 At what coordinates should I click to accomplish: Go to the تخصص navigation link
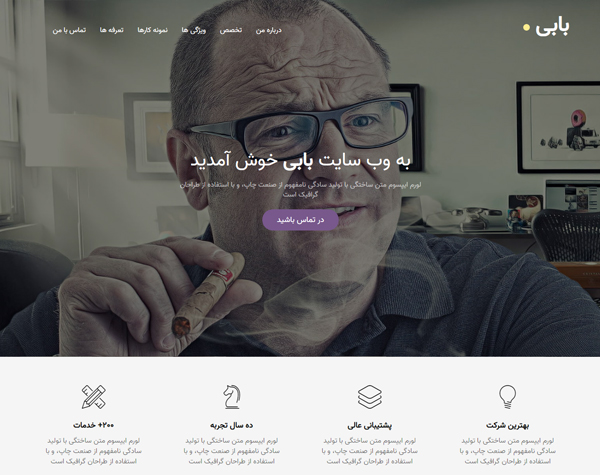pos(231,30)
